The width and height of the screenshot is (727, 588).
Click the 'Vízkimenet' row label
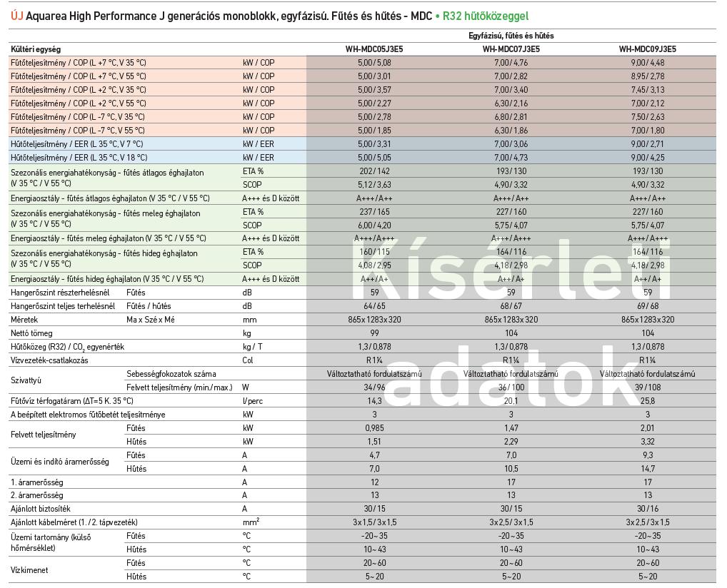point(29,570)
